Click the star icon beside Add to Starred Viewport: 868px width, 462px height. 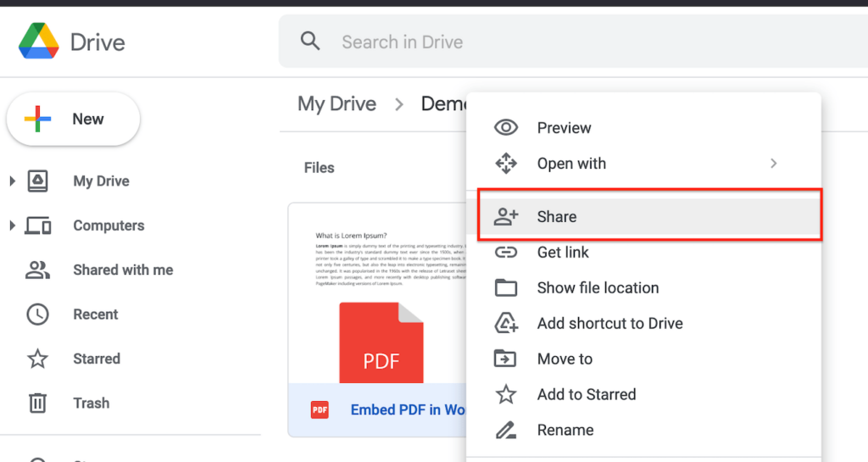coord(506,394)
